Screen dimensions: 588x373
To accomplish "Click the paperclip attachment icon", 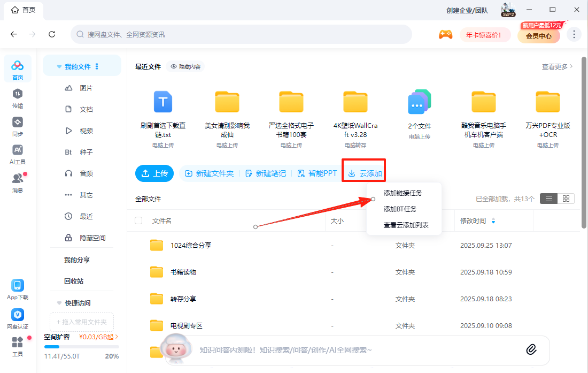I will (531, 349).
